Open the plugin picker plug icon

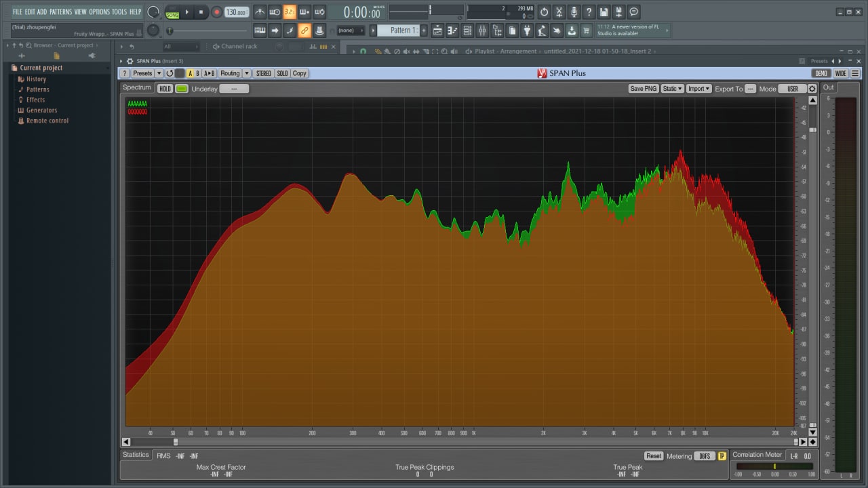[x=527, y=30]
